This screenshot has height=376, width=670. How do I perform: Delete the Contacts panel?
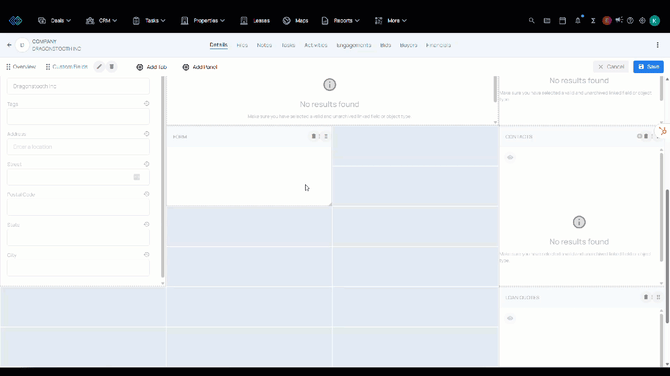click(x=646, y=136)
